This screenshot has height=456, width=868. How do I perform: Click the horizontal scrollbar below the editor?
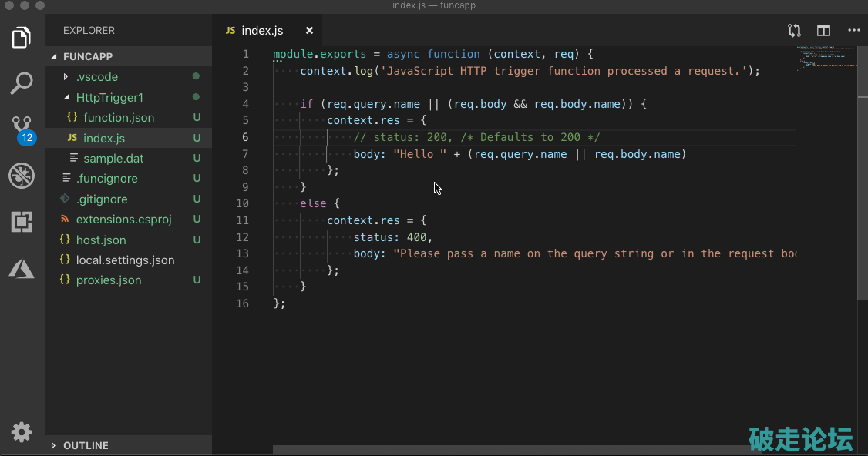[x=509, y=449]
